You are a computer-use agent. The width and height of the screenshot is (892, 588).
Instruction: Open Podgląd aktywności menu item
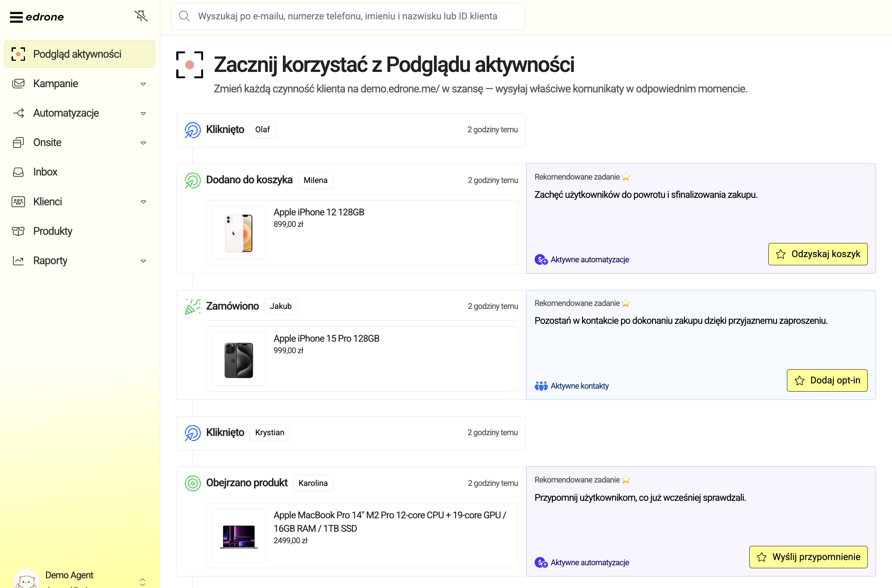tap(79, 54)
